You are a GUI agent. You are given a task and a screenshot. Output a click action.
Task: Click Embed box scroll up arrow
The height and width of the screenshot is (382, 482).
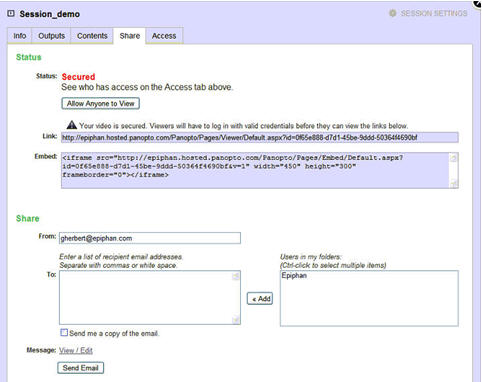454,158
